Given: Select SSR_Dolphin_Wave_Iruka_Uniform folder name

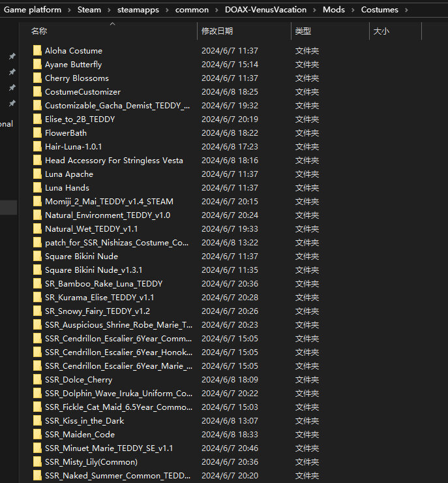Looking at the screenshot, I should click(x=119, y=394).
